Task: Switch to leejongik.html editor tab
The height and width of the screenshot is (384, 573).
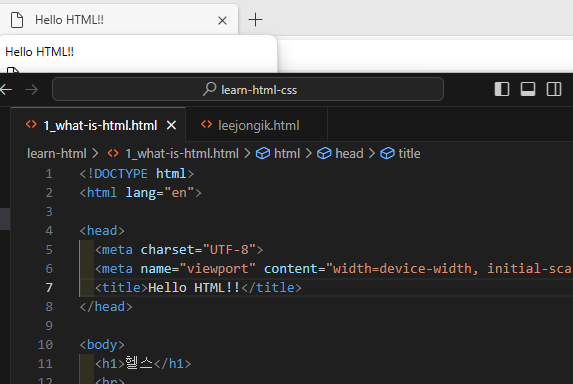Action: (257, 125)
